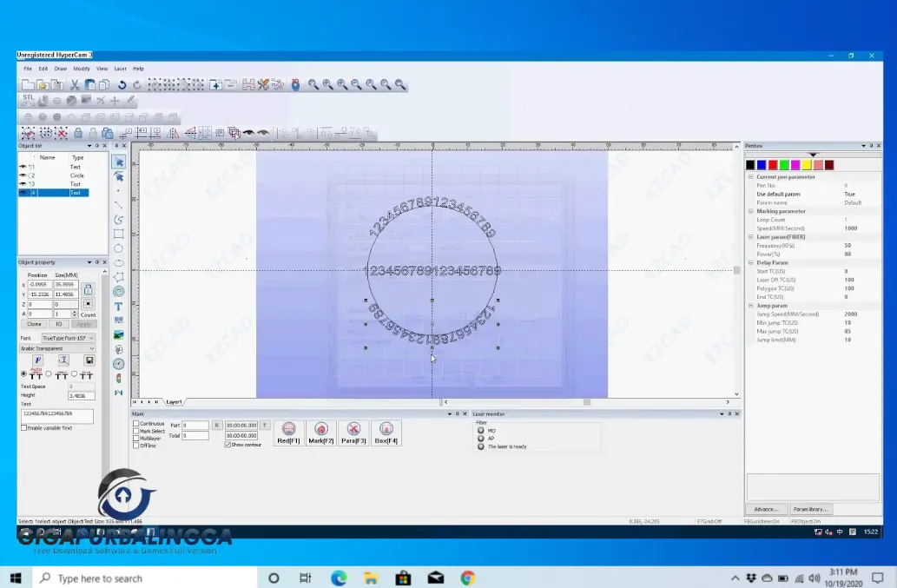Collapse the Marking parameter section
Viewport: 897px width, 588px height.
point(750,211)
